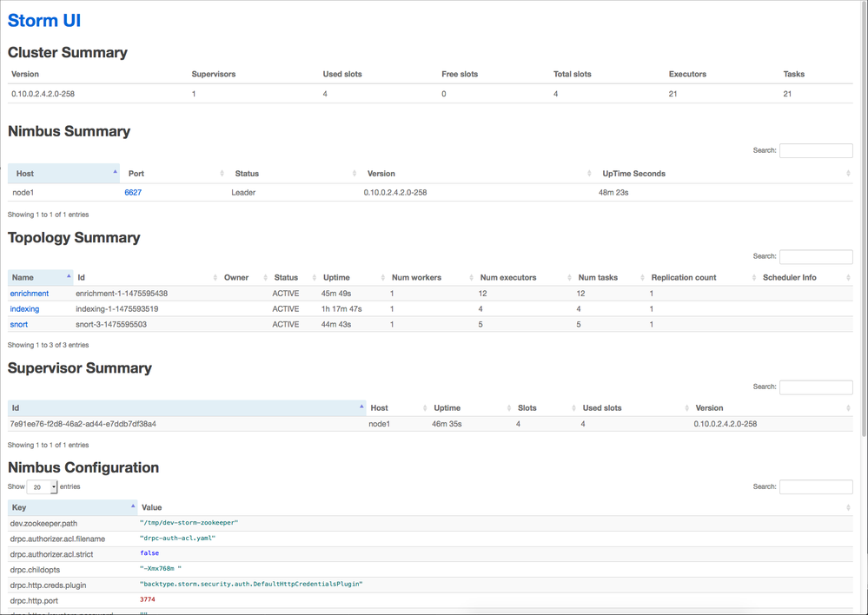The width and height of the screenshot is (868, 615).
Task: Sort Supervisor Summary by Host arrow
Action: 425,407
